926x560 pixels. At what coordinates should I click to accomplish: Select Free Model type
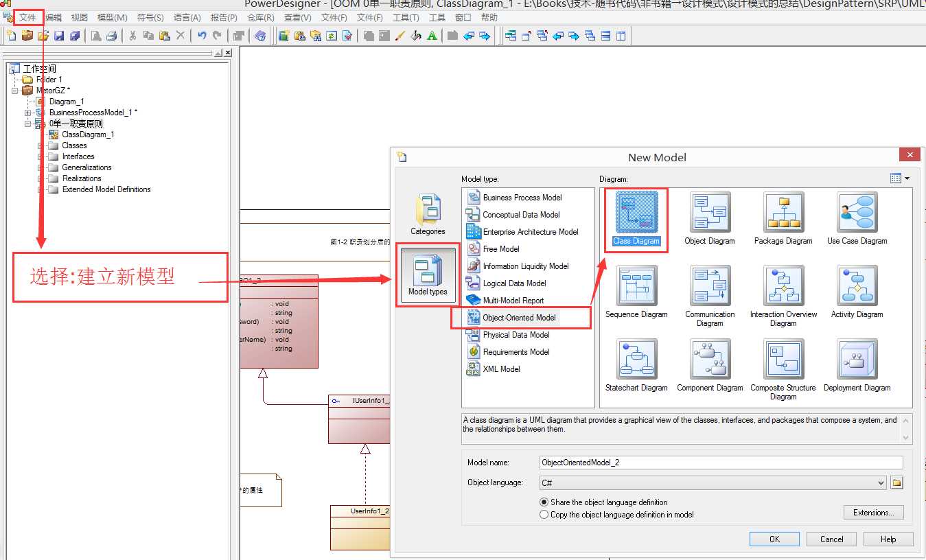(494, 249)
